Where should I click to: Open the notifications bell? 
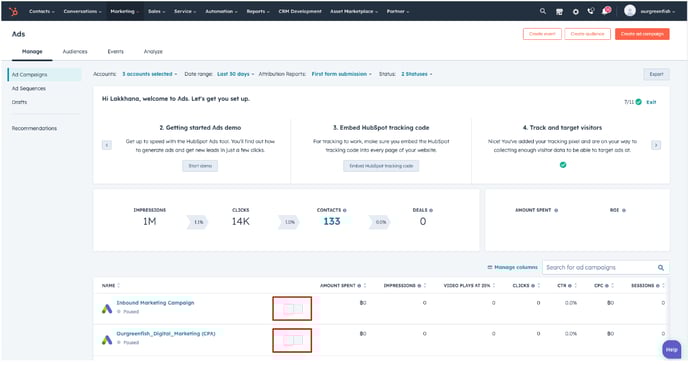(606, 11)
